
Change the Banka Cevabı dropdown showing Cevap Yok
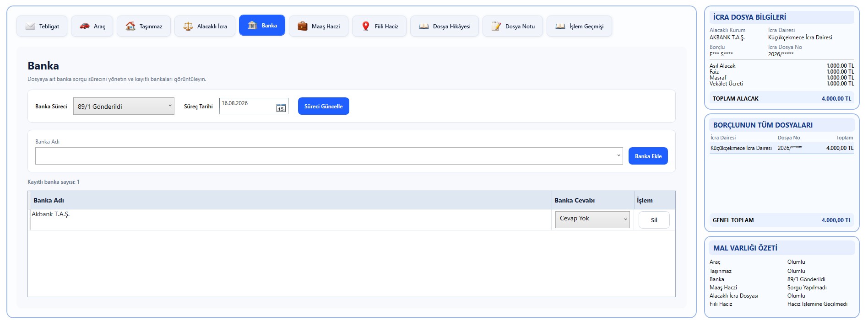pyautogui.click(x=592, y=219)
